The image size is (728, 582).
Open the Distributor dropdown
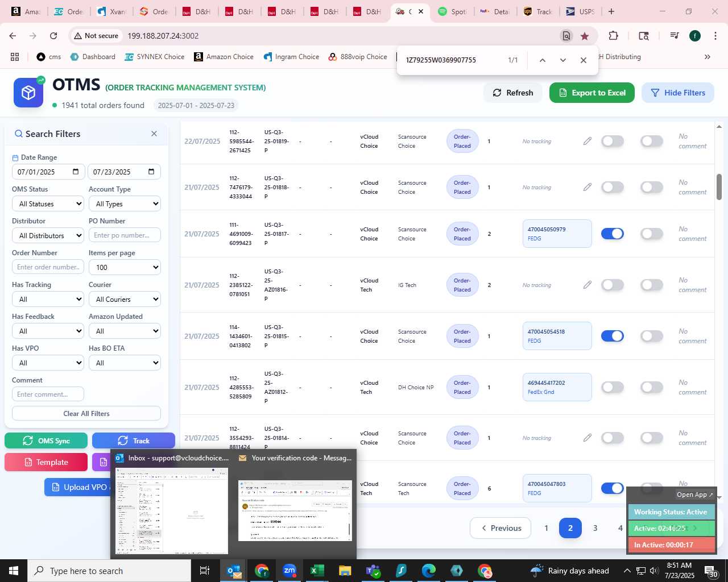[x=48, y=235]
